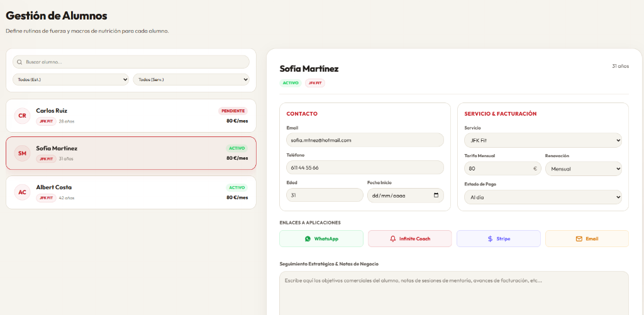Viewport: 644px width, 315px height.
Task: Expand the Todos (Serv.) service filter
Action: click(191, 79)
